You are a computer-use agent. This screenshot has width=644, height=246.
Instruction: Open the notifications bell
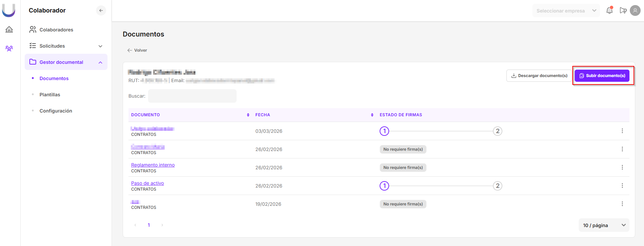[x=609, y=10]
